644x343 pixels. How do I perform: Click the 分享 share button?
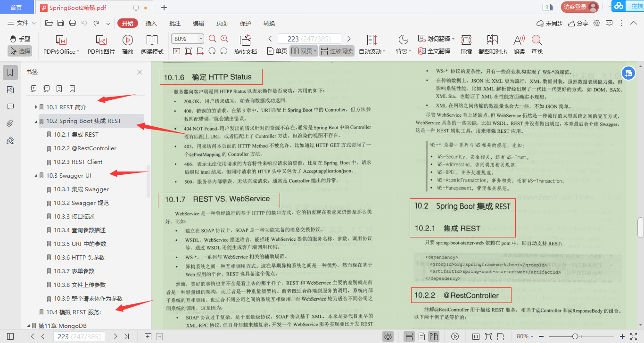[x=578, y=23]
